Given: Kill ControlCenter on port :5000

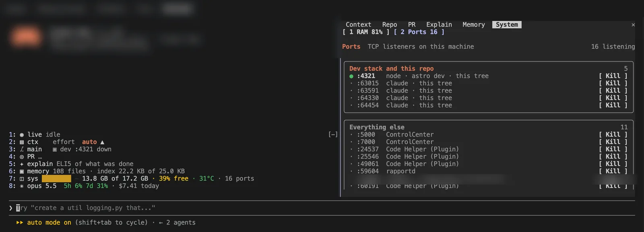Looking at the screenshot, I should (x=613, y=135).
